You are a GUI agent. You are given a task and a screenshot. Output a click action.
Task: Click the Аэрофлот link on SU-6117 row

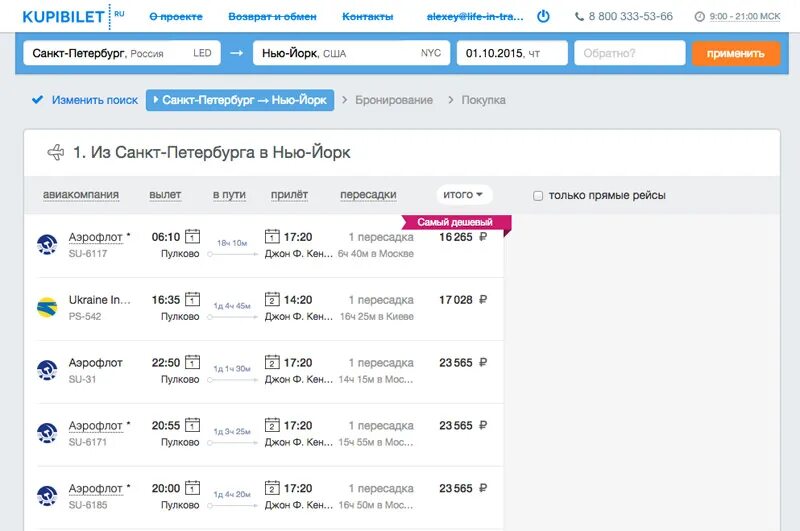click(x=95, y=237)
